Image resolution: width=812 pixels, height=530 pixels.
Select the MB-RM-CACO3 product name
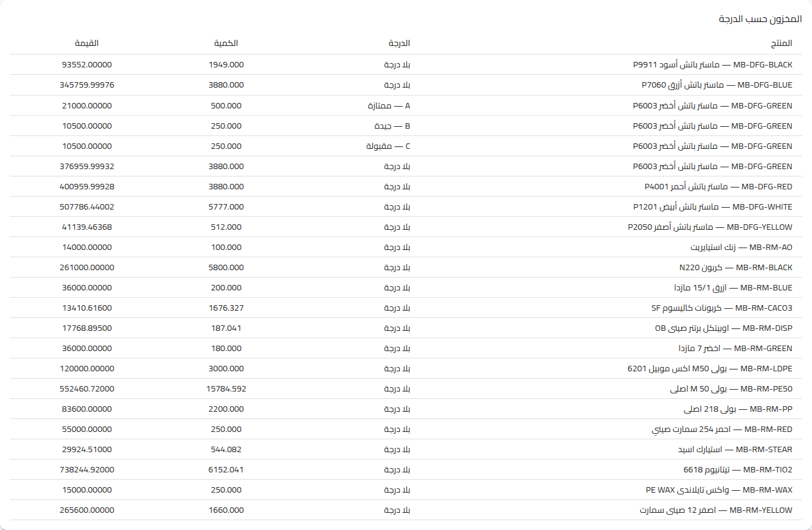(722, 308)
